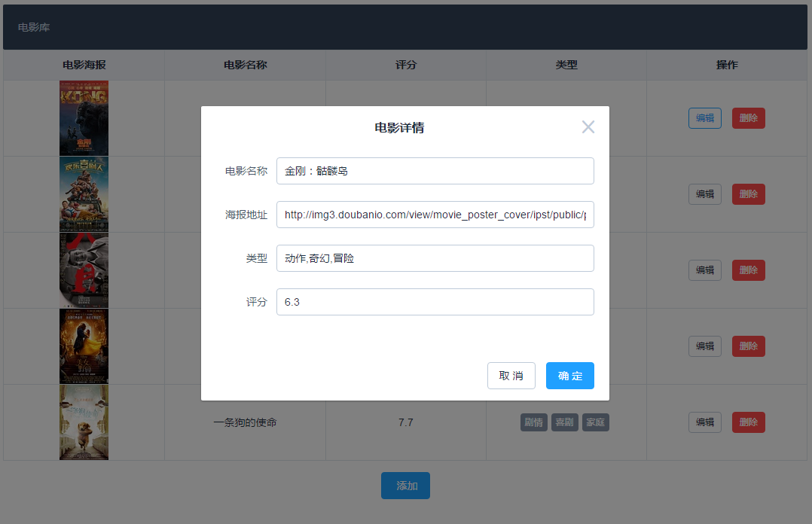Viewport: 812px width, 524px height.
Task: Click 编辑 for 一条狗的使命
Action: pos(705,422)
